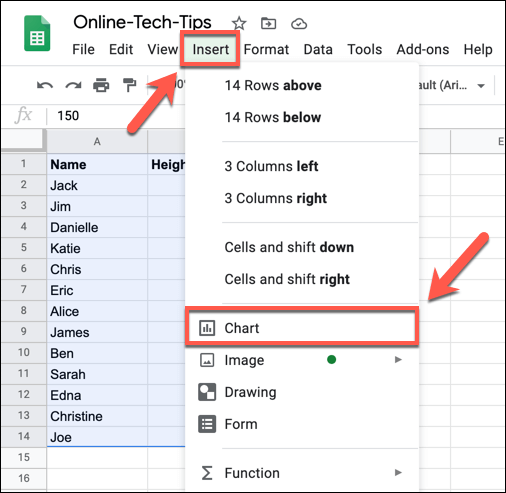506x493 pixels.
Task: Select Chart from the Insert menu
Action: pos(302,328)
